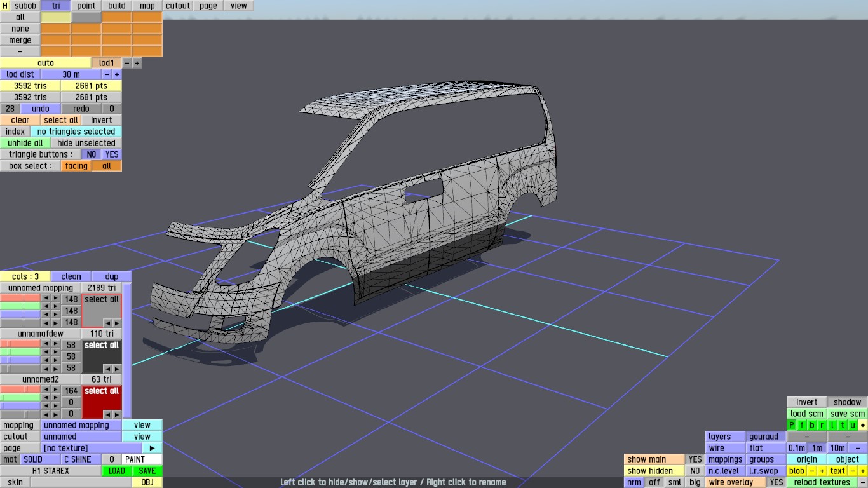868x488 pixels.
Task: Increase lod dist with its plus button
Action: click(117, 74)
